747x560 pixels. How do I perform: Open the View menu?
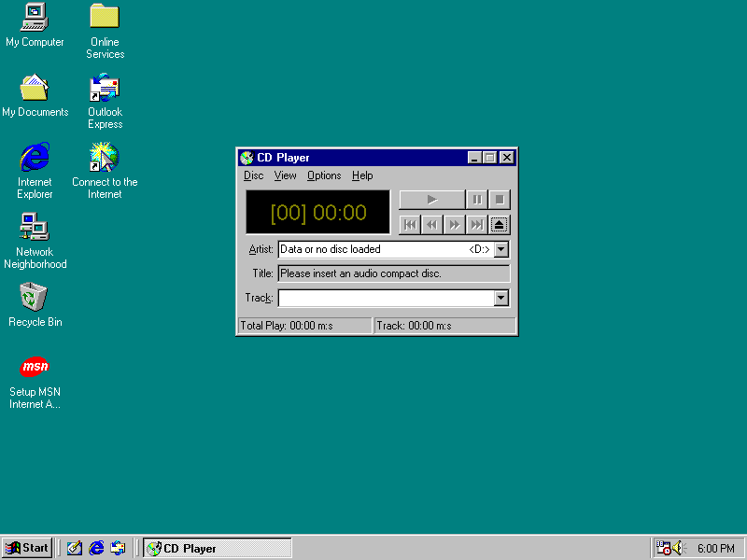pos(285,175)
